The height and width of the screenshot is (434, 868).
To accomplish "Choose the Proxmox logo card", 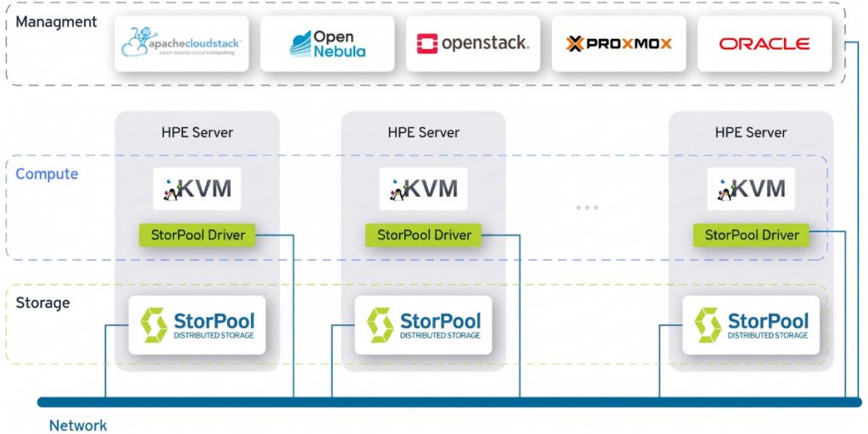I will click(619, 44).
